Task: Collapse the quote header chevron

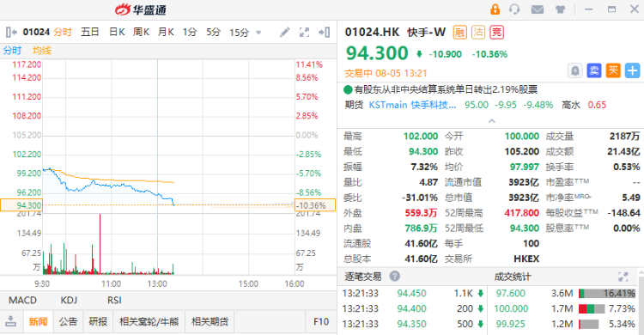Action: click(492, 121)
